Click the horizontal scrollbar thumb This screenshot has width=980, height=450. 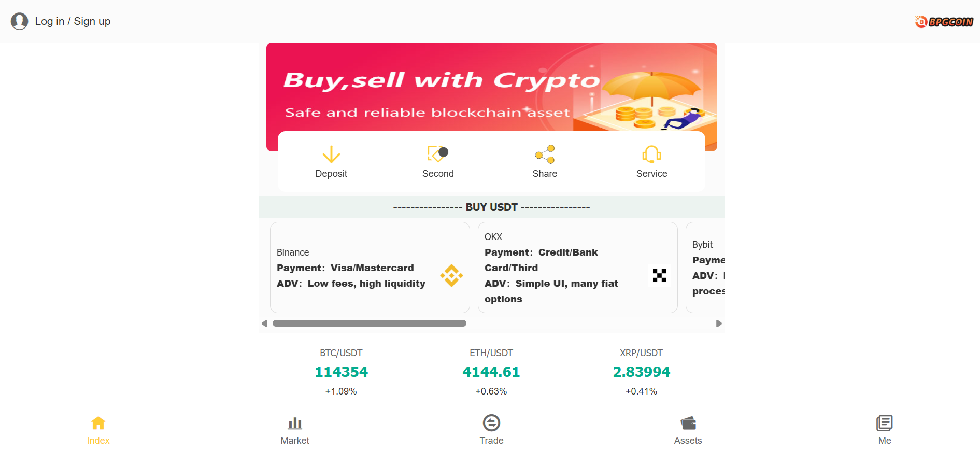tap(369, 324)
